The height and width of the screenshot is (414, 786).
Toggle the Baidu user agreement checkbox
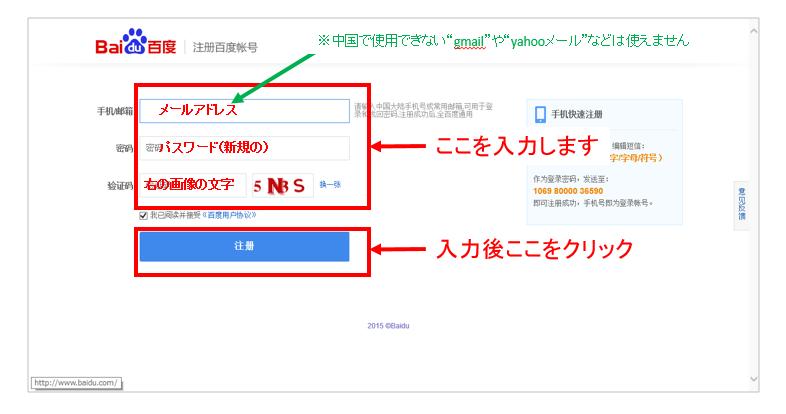143,216
